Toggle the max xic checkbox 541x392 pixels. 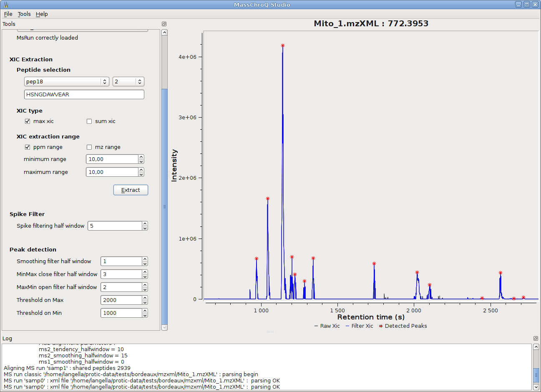tap(28, 121)
